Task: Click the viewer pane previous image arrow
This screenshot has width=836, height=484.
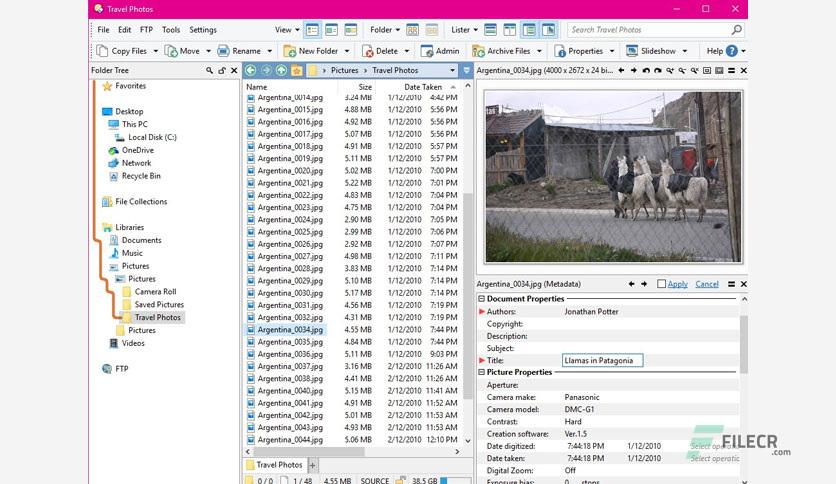Action: [x=621, y=70]
